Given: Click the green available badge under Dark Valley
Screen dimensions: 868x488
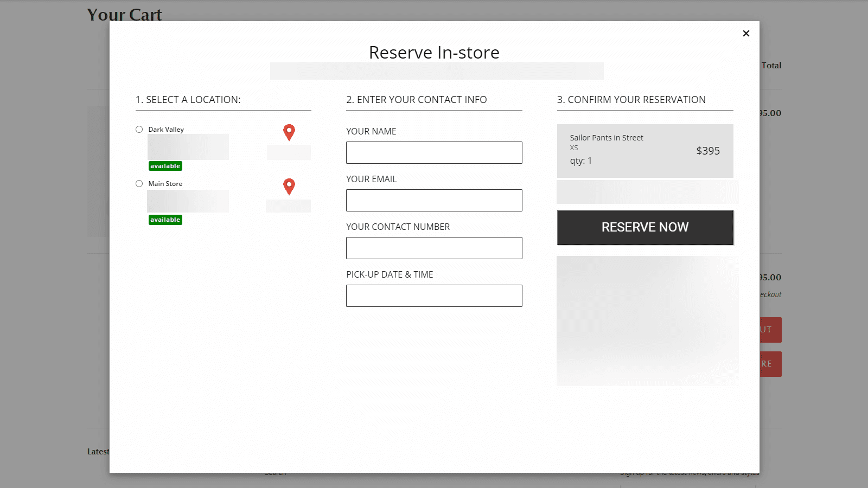Looking at the screenshot, I should (x=165, y=166).
